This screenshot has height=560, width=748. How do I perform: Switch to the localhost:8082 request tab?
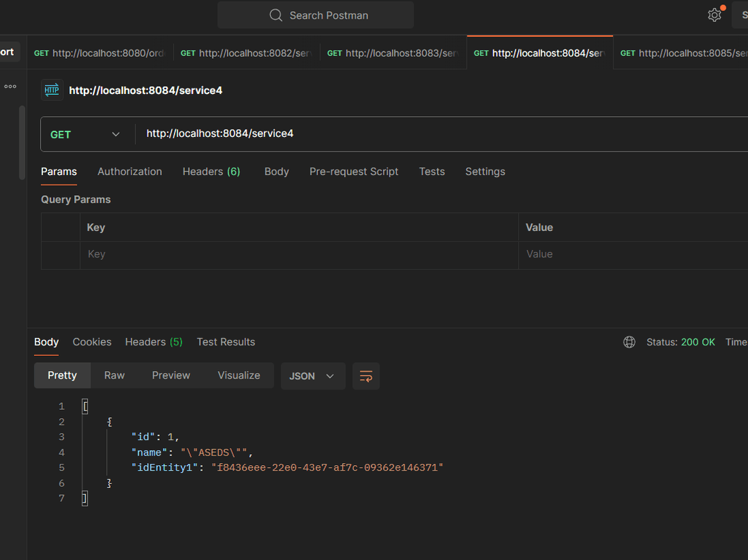click(x=246, y=53)
